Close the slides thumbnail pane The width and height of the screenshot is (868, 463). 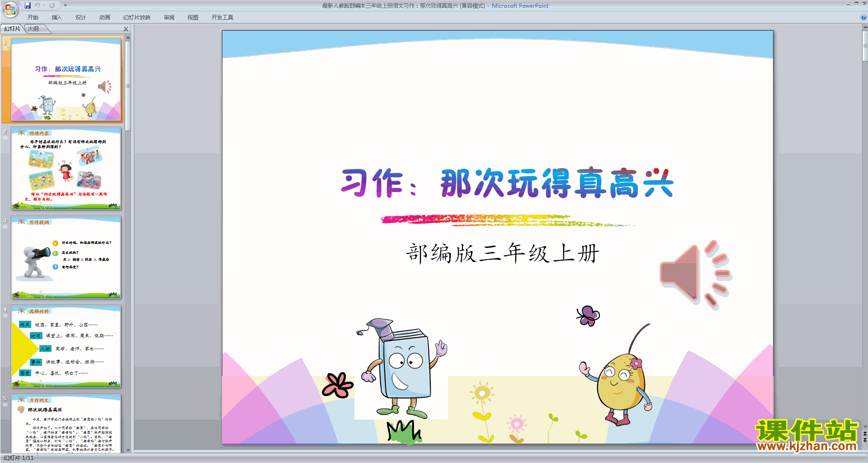(x=126, y=29)
